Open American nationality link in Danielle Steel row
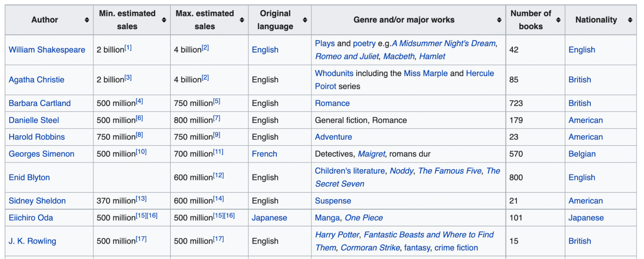Screen dimensions: 644x259 tap(585, 120)
